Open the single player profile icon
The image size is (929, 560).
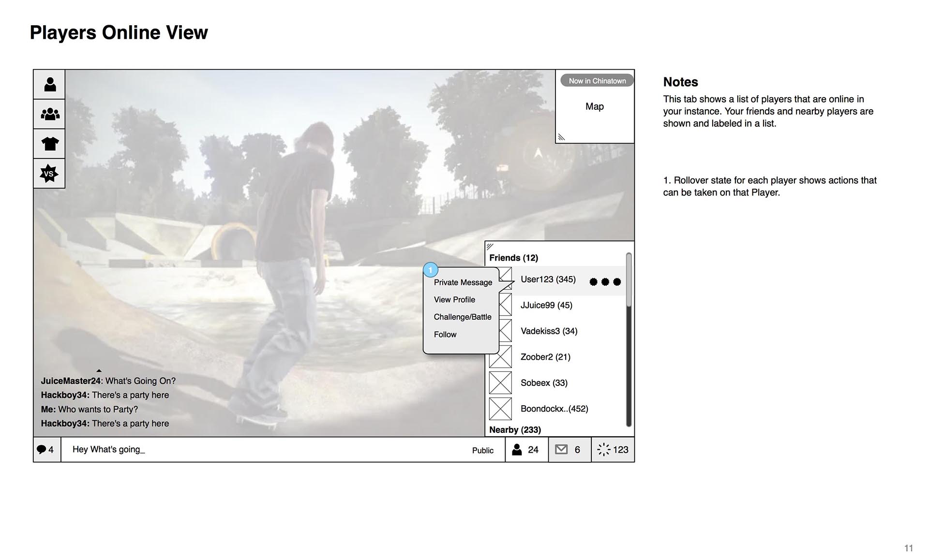tap(49, 85)
